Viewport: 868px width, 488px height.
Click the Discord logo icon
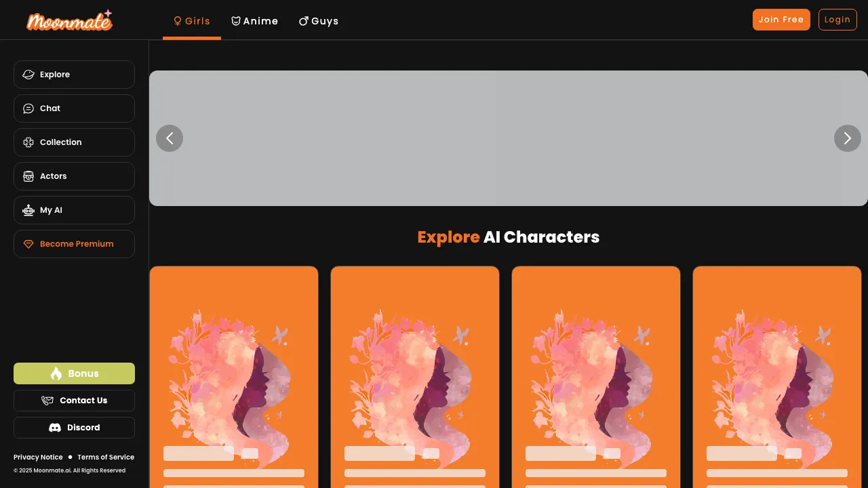(x=55, y=428)
